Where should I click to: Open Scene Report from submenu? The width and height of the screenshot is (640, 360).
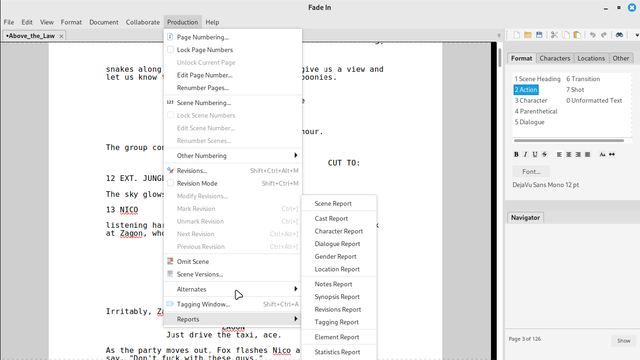[339, 203]
